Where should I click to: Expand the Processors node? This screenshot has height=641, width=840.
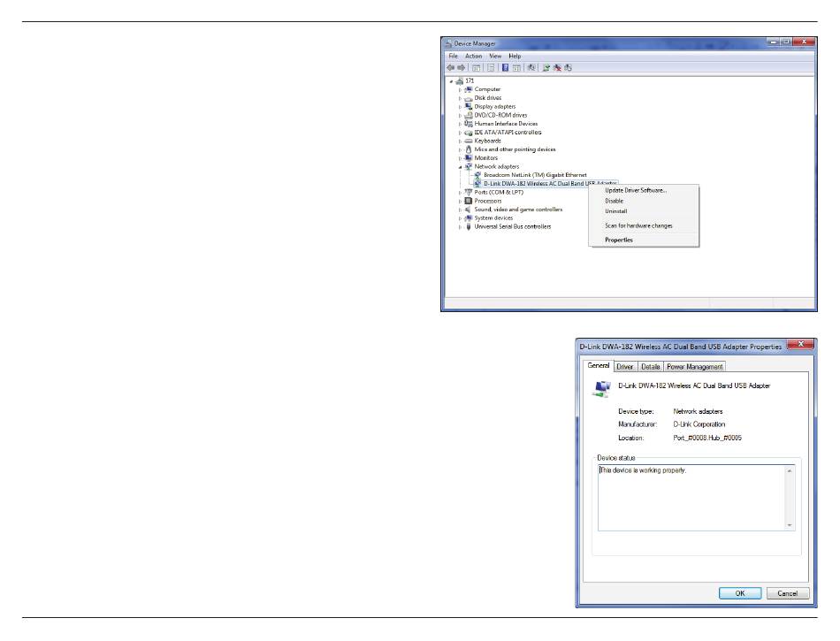pyautogui.click(x=460, y=202)
